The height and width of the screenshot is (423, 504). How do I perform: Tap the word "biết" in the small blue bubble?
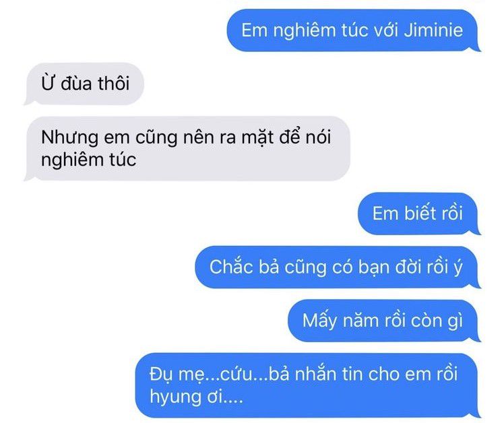point(420,214)
